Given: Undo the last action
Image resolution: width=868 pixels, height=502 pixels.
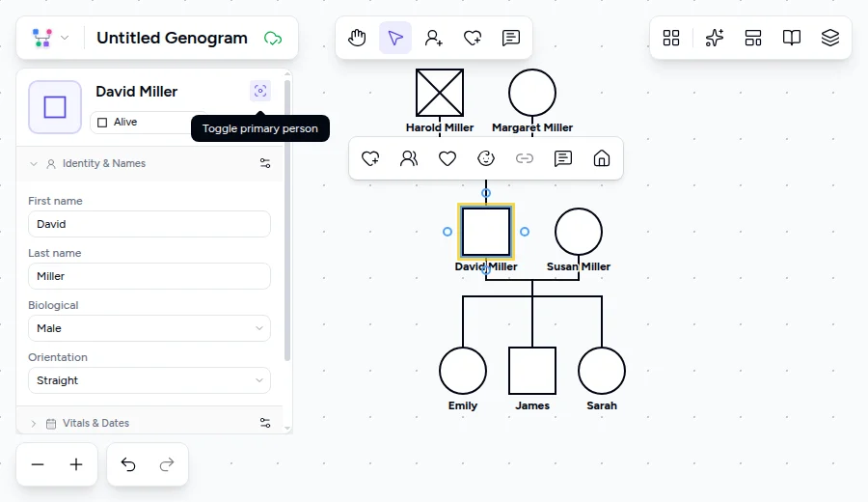Looking at the screenshot, I should pos(128,464).
